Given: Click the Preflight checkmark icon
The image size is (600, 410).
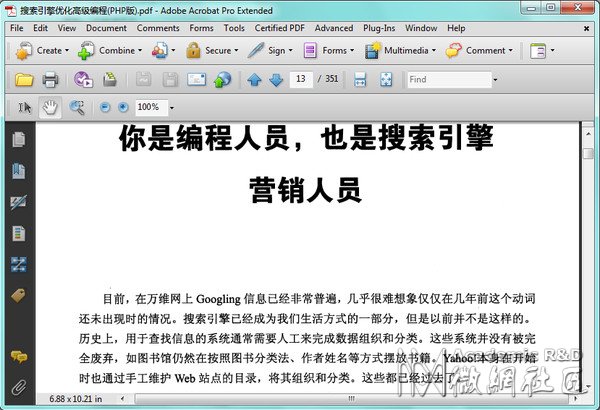Looking at the screenshot, I should [83, 80].
